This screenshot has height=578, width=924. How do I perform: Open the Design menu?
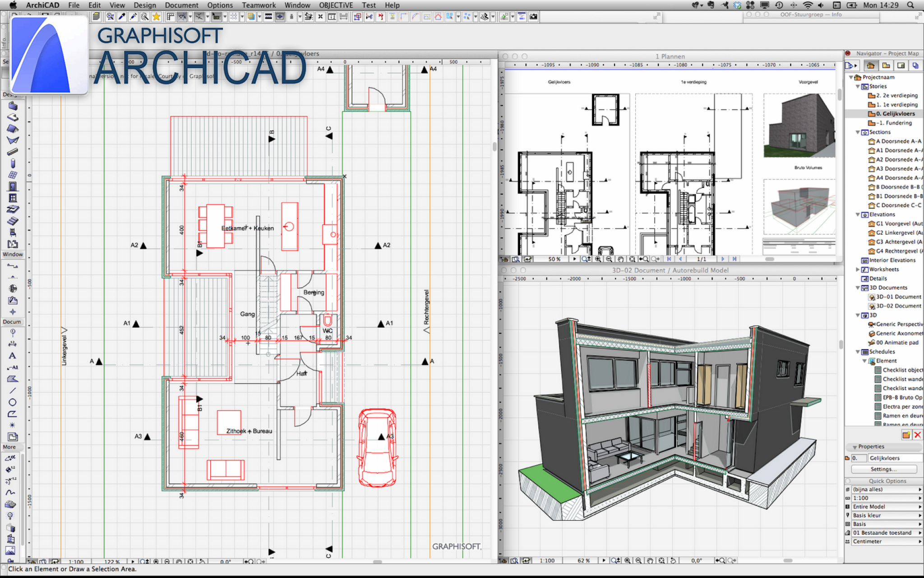coord(145,5)
